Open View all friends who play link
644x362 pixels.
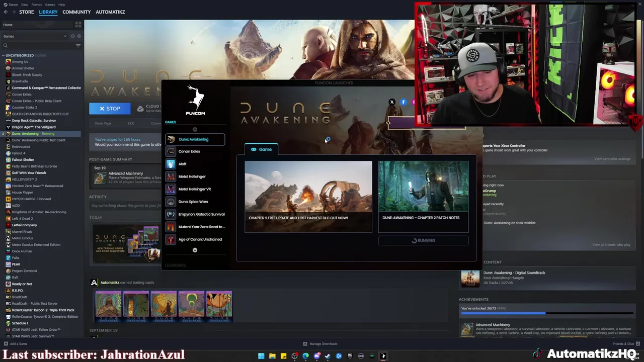tap(611, 245)
